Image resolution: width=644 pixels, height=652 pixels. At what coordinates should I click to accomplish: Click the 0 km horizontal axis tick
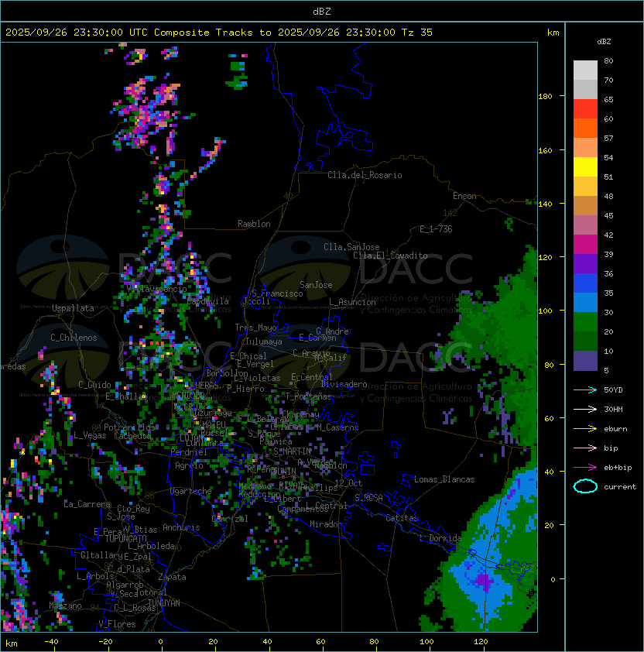[x=161, y=642]
